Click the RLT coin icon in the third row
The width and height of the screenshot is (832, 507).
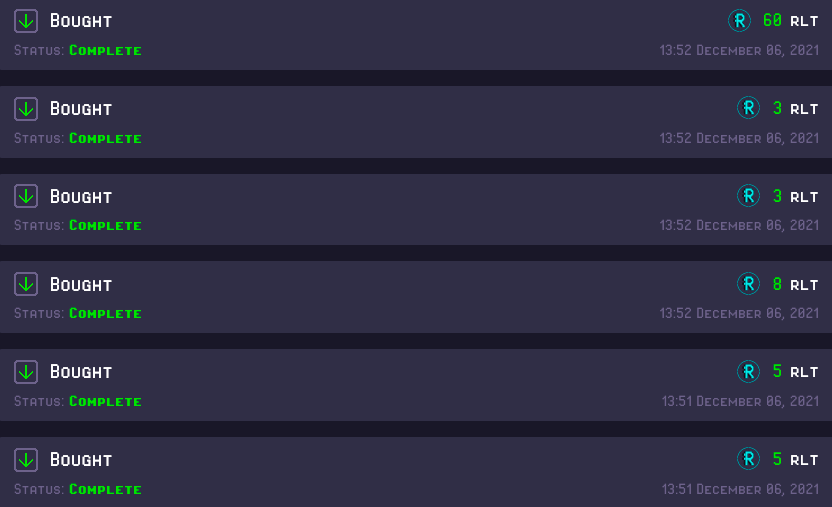(748, 196)
